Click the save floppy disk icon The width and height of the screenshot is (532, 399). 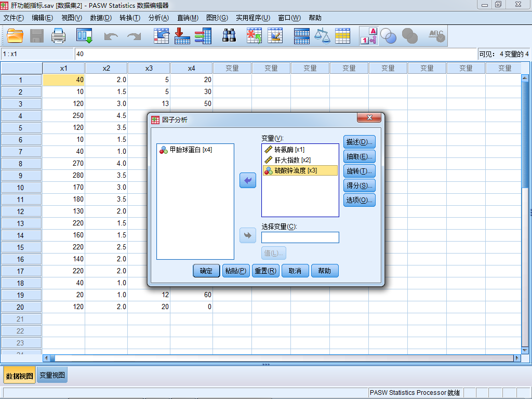pos(37,36)
